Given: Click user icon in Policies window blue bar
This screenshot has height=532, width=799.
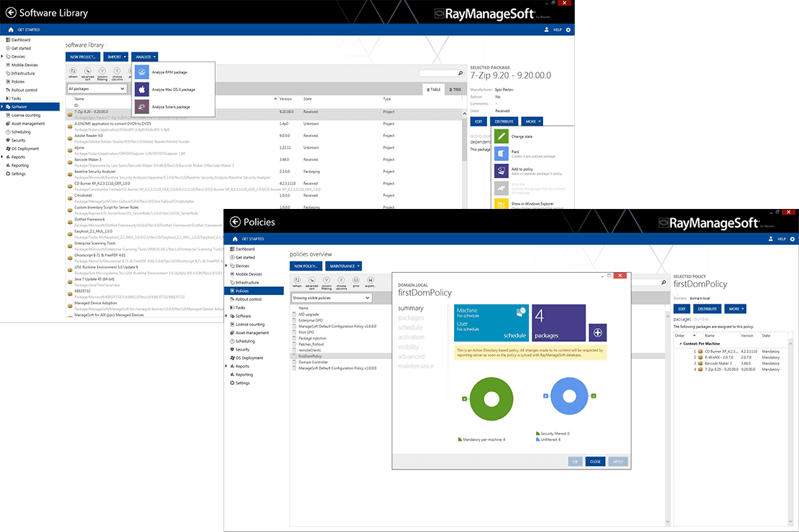Looking at the screenshot, I should click(770, 239).
